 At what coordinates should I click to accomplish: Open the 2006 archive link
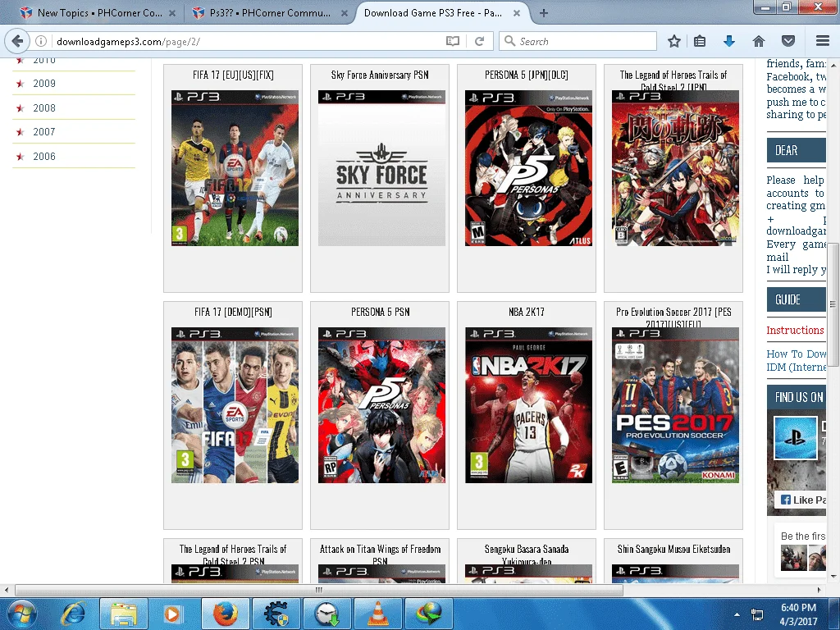[44, 157]
